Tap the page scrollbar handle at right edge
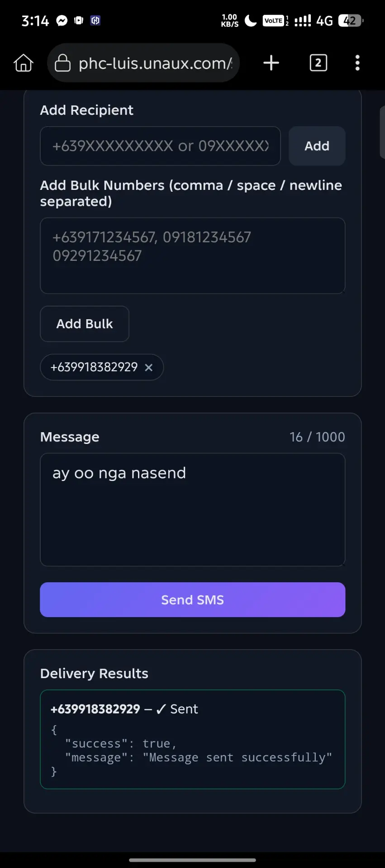Screen dimensions: 385x868 coord(382,132)
